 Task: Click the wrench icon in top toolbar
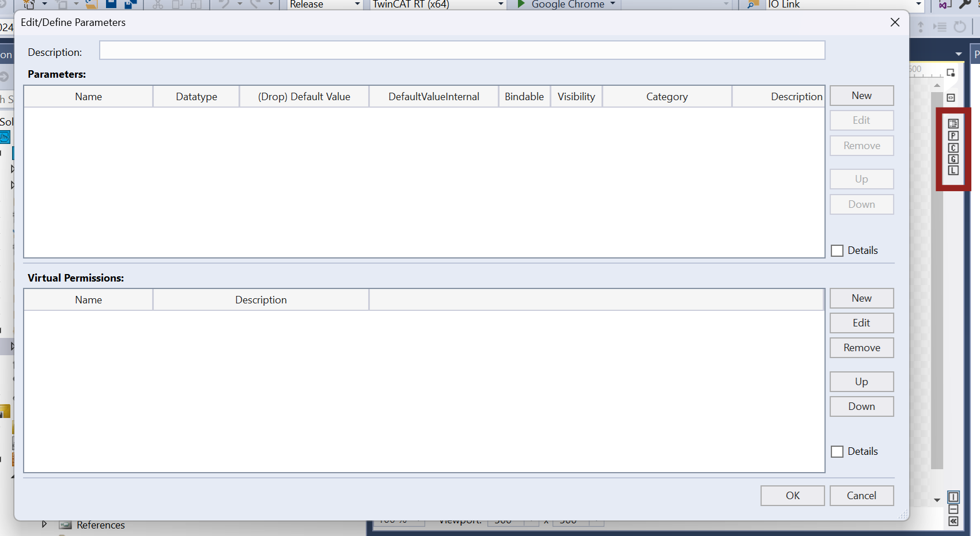tap(966, 4)
